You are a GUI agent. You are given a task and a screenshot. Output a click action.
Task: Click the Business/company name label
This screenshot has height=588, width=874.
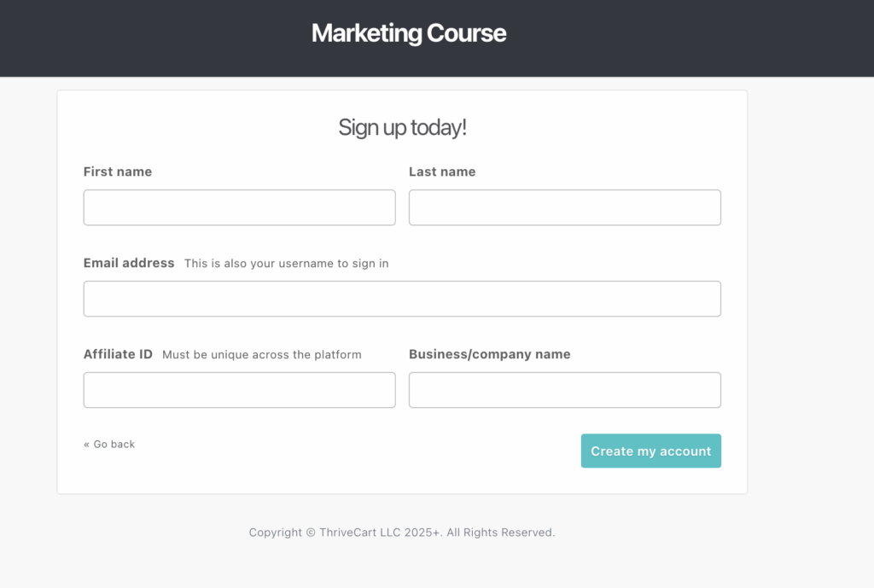[489, 354]
